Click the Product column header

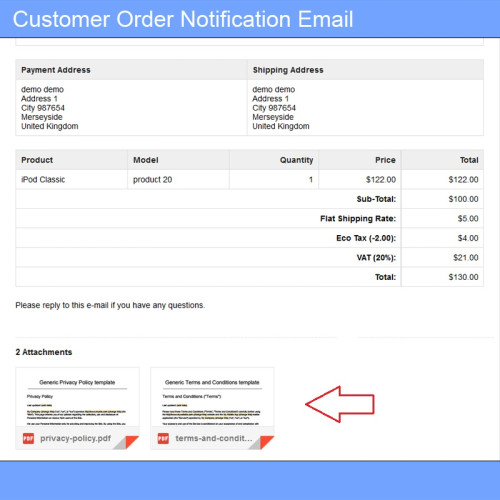[37, 160]
